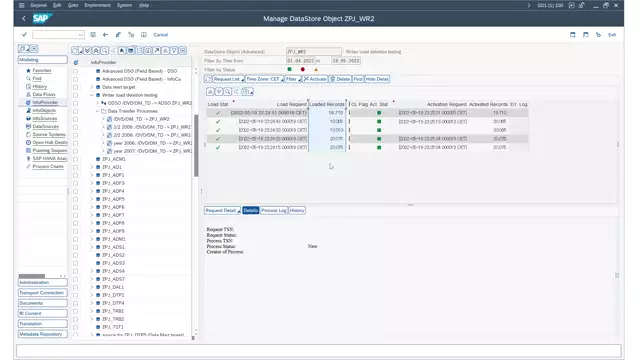Collapse the Data Transfer Processes folder
Image resolution: width=640 pixels, height=360 pixels.
pyautogui.click(x=98, y=111)
